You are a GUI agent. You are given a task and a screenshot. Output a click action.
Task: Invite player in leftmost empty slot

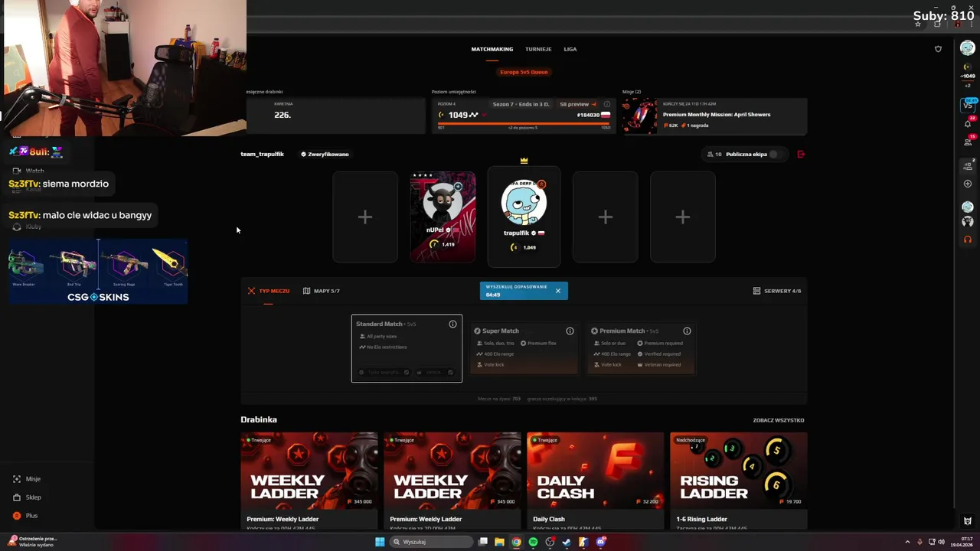365,217
